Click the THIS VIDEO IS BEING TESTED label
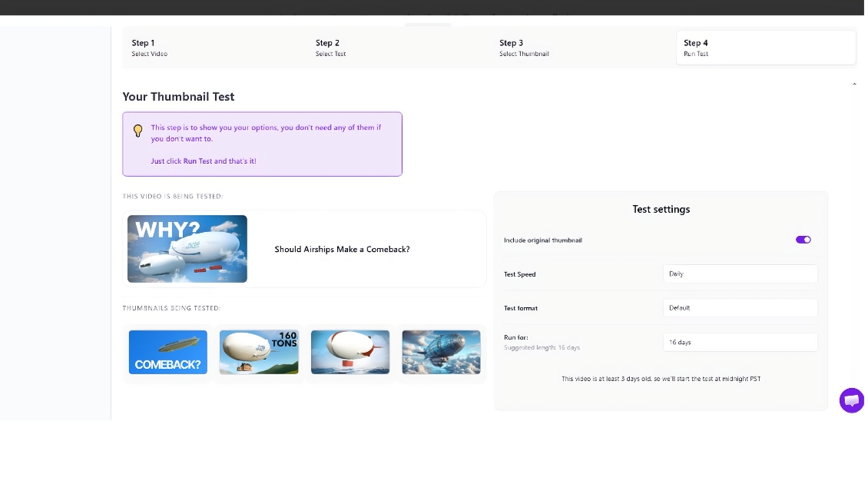This screenshot has height=481, width=868. pyautogui.click(x=173, y=196)
